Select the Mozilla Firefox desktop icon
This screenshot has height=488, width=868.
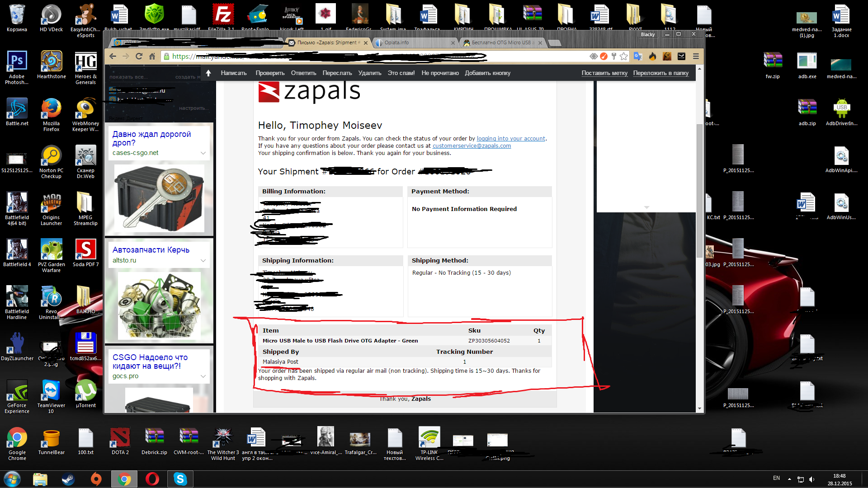tap(52, 115)
